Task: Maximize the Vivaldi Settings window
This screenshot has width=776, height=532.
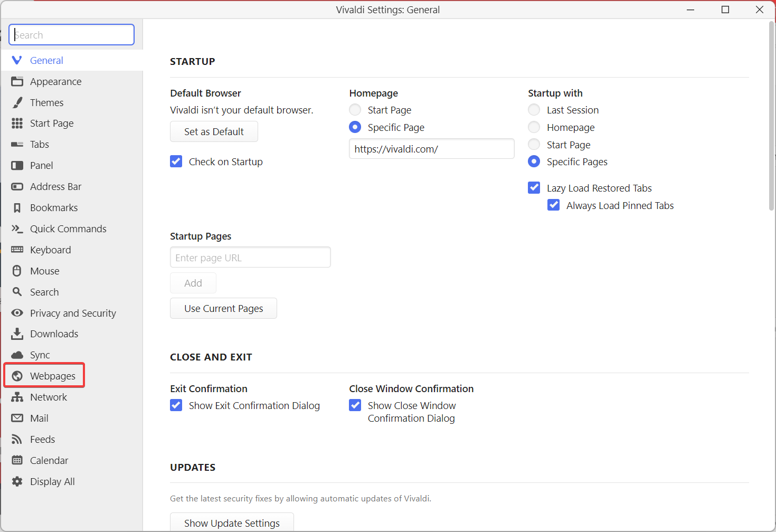Action: [x=725, y=9]
